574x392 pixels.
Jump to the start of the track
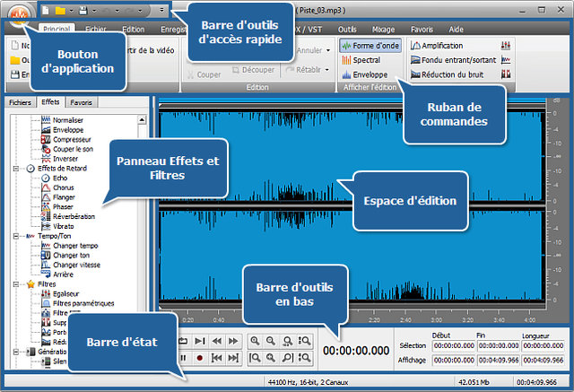click(x=217, y=358)
